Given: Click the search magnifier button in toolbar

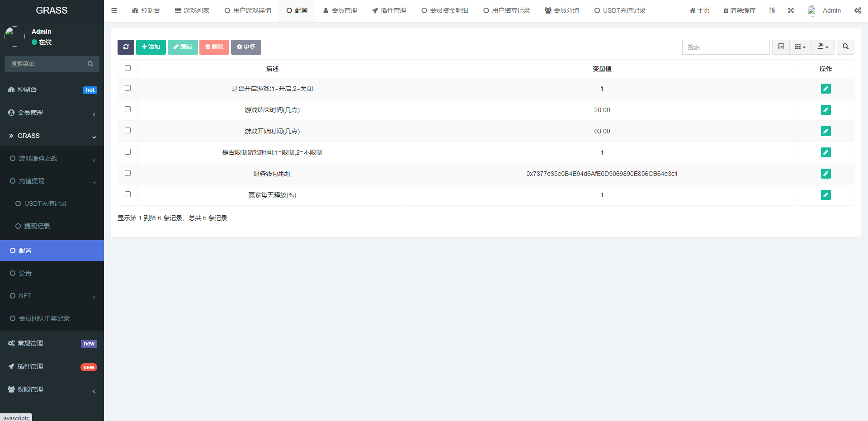Looking at the screenshot, I should point(845,47).
